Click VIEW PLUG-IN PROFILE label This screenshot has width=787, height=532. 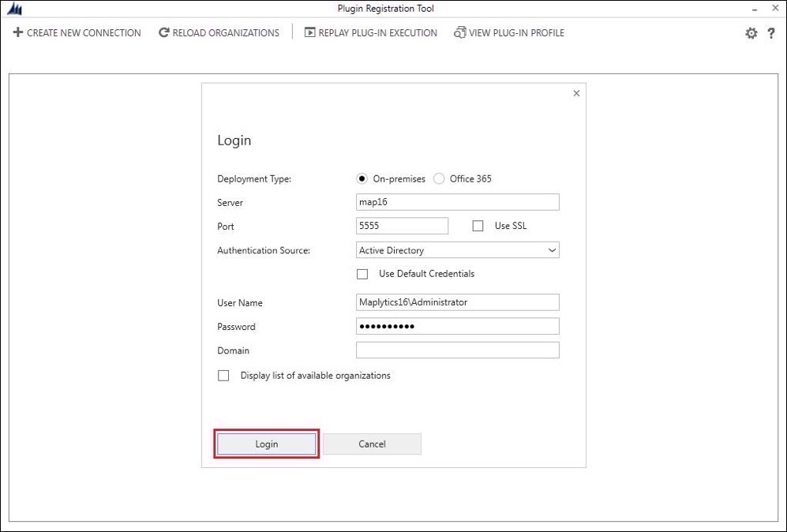point(516,33)
